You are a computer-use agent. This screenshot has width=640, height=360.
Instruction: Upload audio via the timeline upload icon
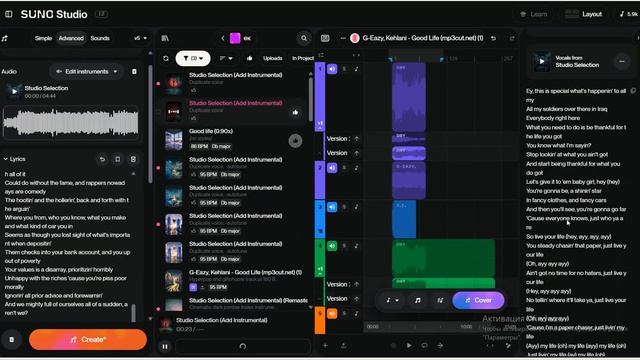coord(343,345)
